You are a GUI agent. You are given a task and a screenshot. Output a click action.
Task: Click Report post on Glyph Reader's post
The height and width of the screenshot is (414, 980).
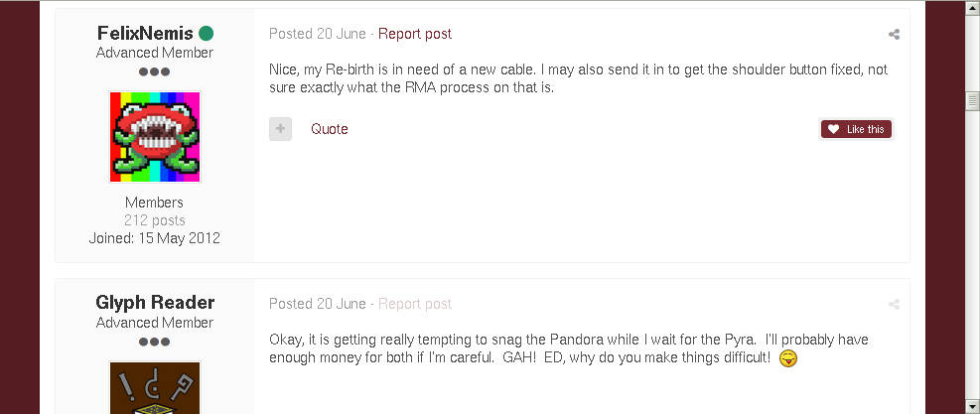coord(415,304)
